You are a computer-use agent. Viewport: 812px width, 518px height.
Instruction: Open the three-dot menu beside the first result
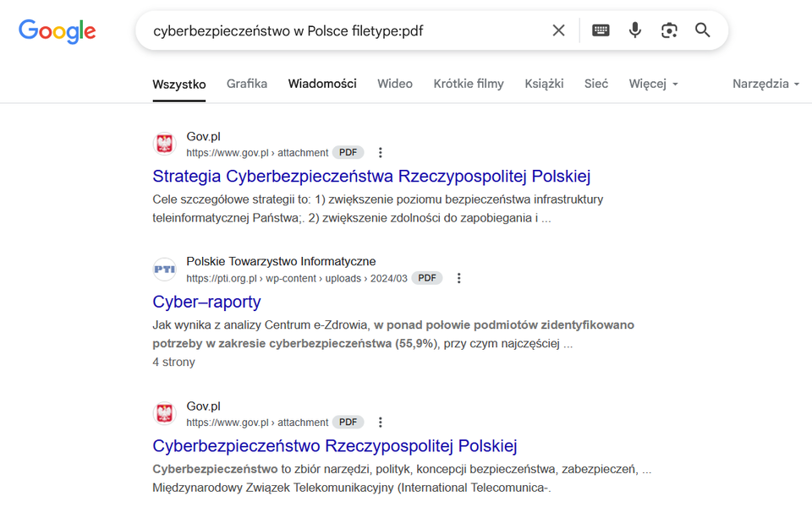pos(380,152)
